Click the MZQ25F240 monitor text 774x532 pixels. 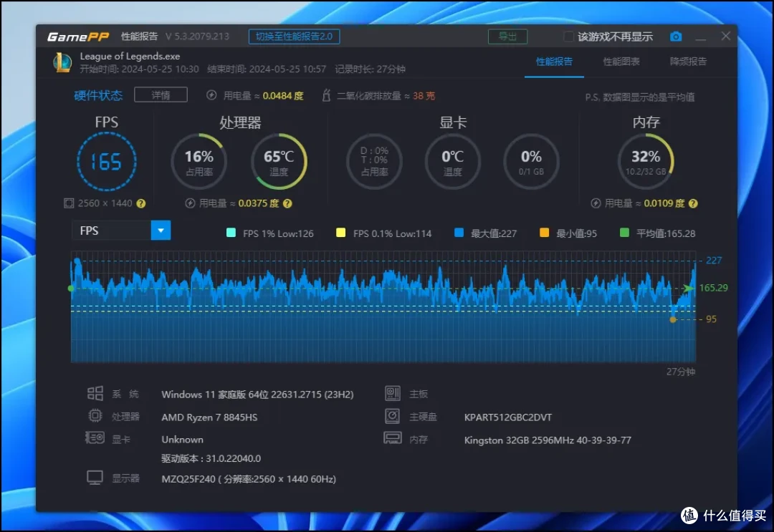coord(249,479)
